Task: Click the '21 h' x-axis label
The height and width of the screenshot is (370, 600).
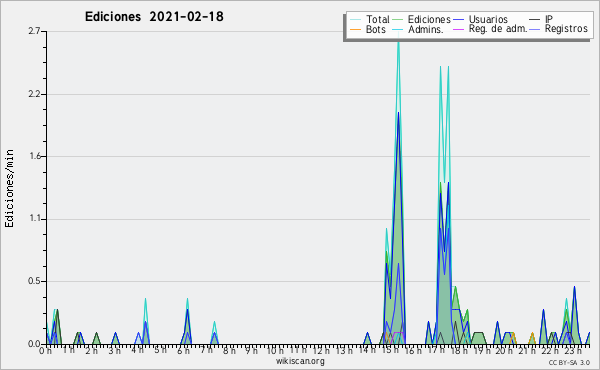Action: [x=527, y=351]
